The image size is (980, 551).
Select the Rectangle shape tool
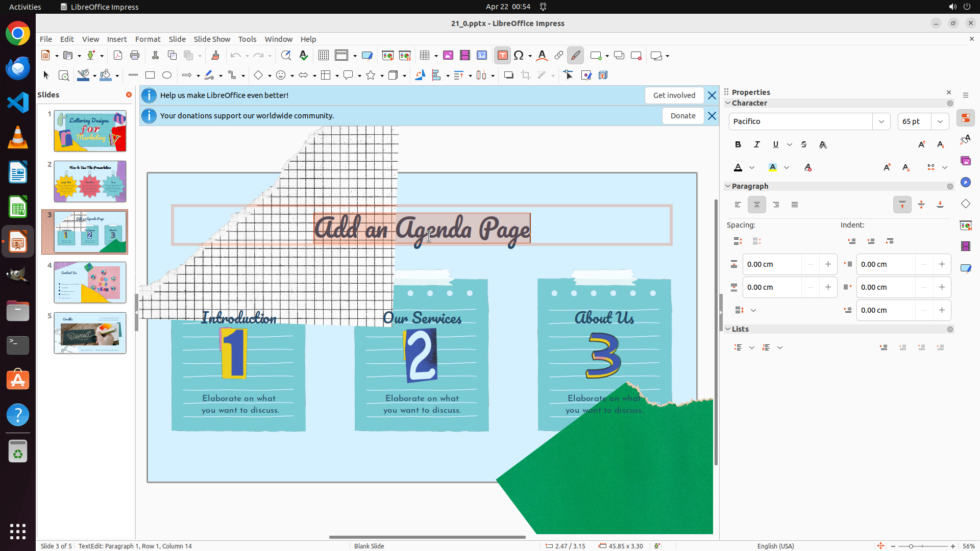tap(150, 76)
